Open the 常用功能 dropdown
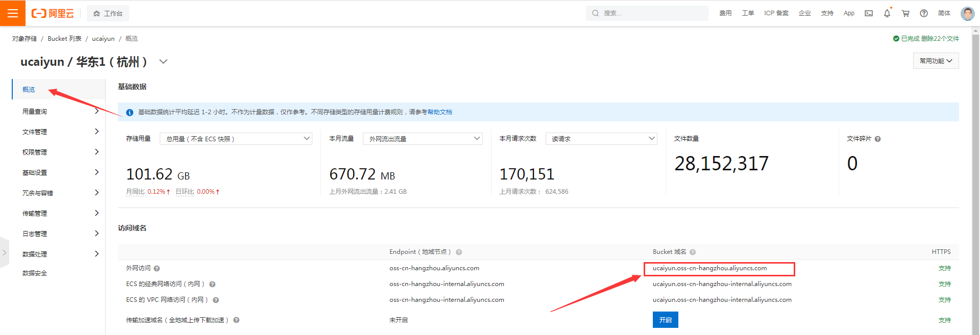 click(936, 61)
